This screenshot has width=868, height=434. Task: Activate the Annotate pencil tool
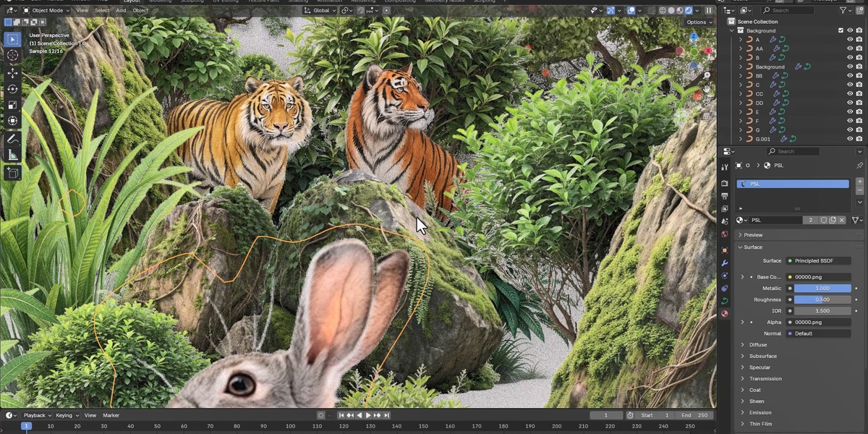[12, 139]
